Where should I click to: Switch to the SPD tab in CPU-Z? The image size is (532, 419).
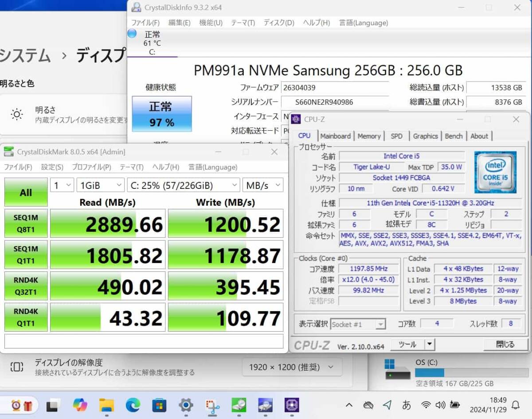(x=397, y=136)
